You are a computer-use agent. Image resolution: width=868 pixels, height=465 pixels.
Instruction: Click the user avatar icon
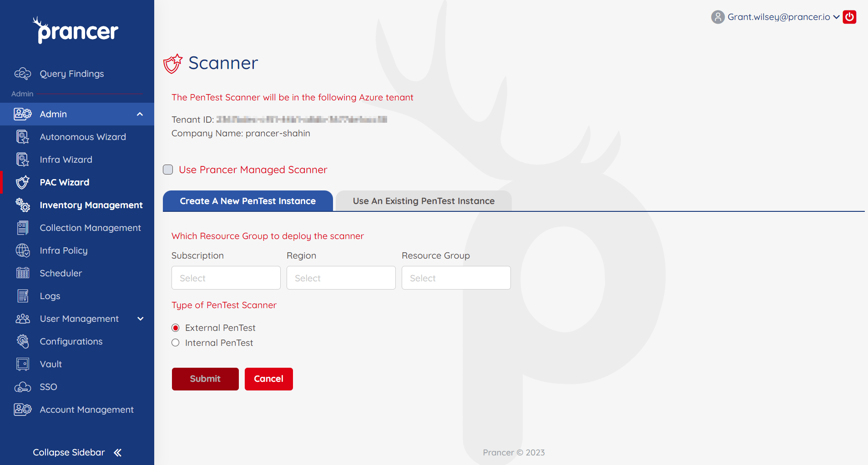[717, 17]
